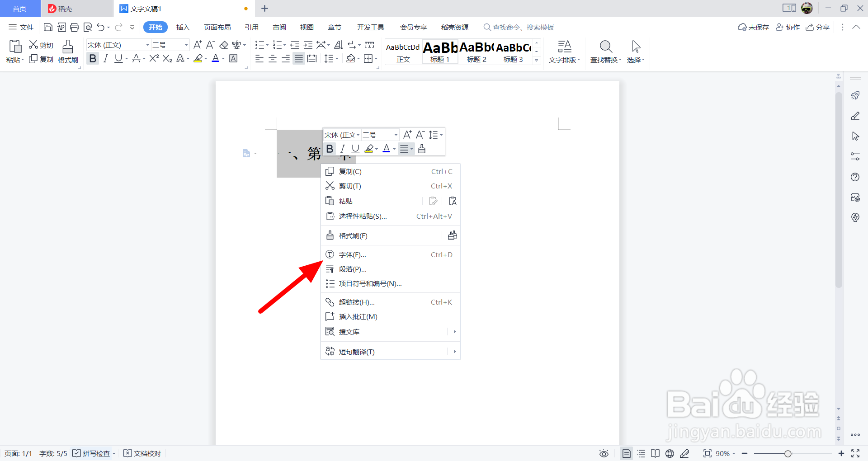
Task: Toggle spell check in the status bar
Action: click(91, 453)
